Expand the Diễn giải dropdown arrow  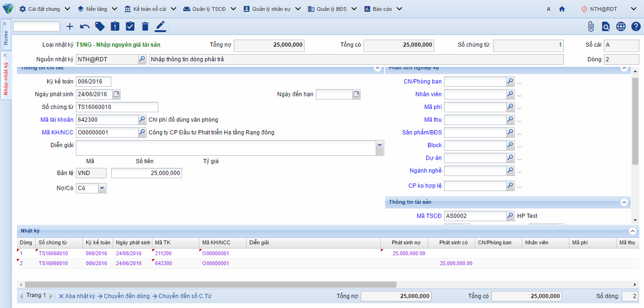[x=380, y=148]
